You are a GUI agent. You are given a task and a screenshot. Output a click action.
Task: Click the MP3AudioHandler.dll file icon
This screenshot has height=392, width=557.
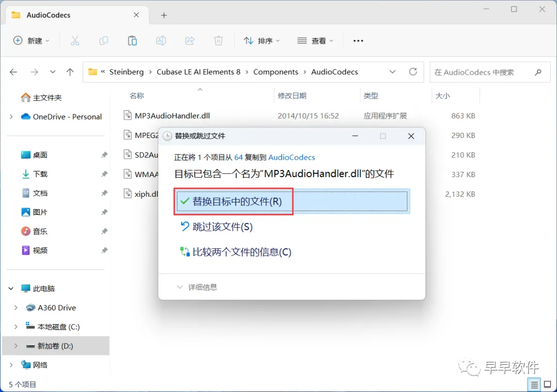[x=127, y=115]
